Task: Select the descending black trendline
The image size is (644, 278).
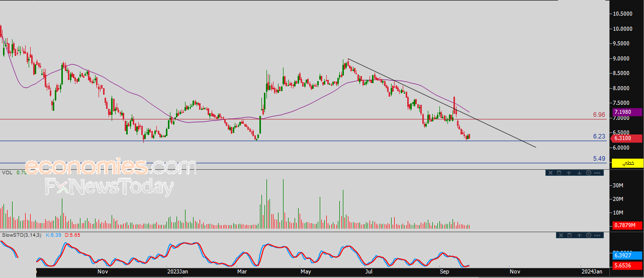Action: (442, 103)
